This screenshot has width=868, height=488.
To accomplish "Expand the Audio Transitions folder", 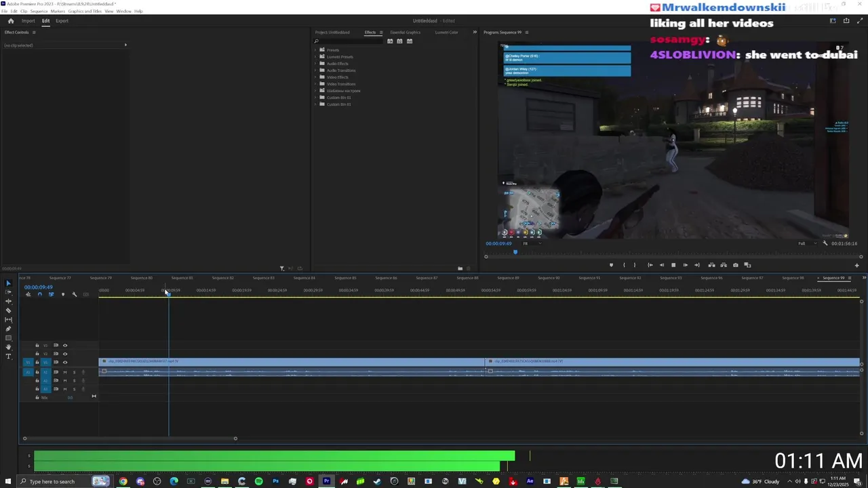I will (x=316, y=70).
